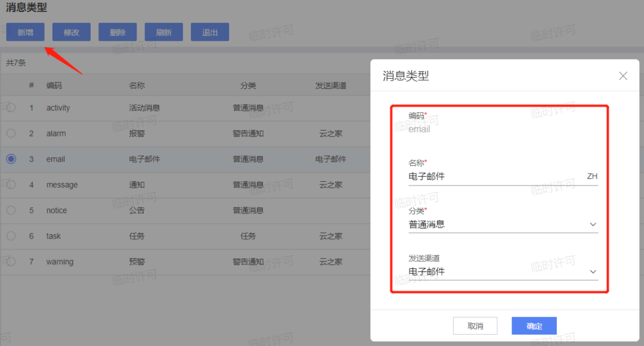Click the message code cell
This screenshot has width=644, height=346.
tap(62, 185)
